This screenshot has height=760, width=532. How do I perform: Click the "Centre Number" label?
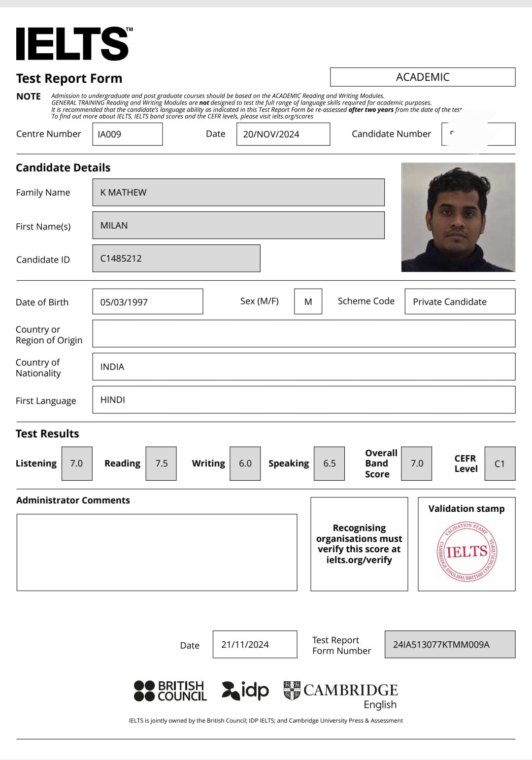tap(48, 134)
